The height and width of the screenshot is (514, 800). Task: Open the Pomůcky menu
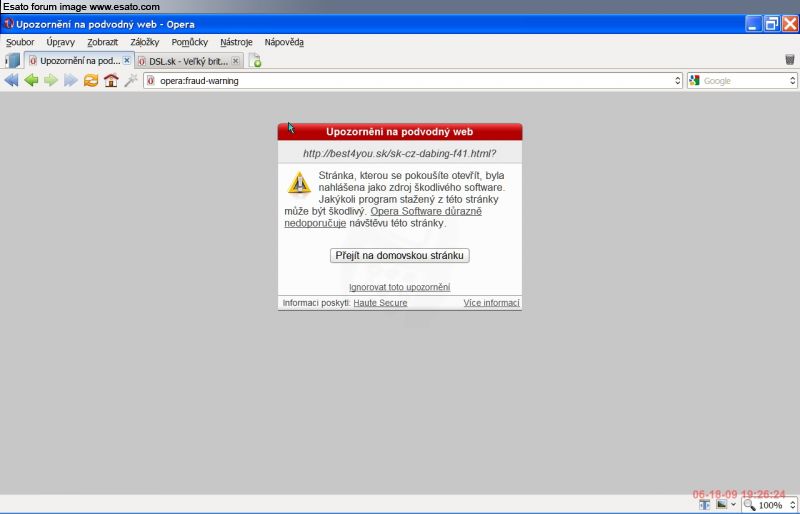[189, 42]
